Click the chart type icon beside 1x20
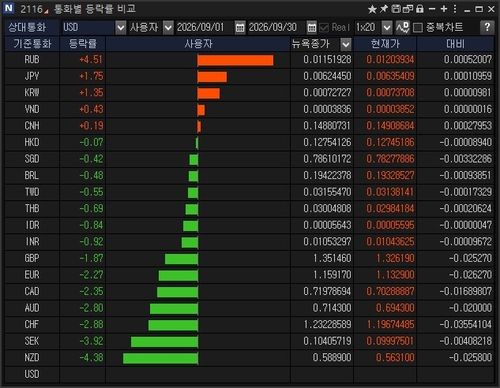This screenshot has width=500, height=388. click(402, 27)
